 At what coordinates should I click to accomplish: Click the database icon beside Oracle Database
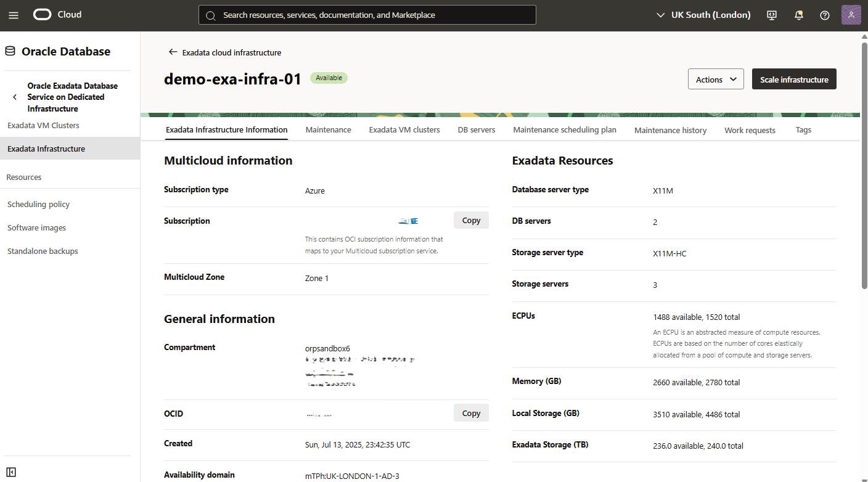pyautogui.click(x=9, y=51)
